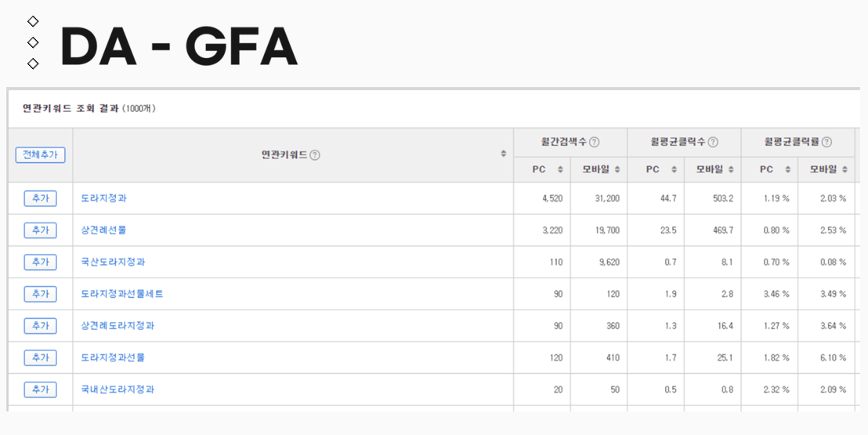Viewport: 868px width, 435px height.
Task: Add the 국내산도라지정과 keyword with 추가
Action: pyautogui.click(x=41, y=390)
